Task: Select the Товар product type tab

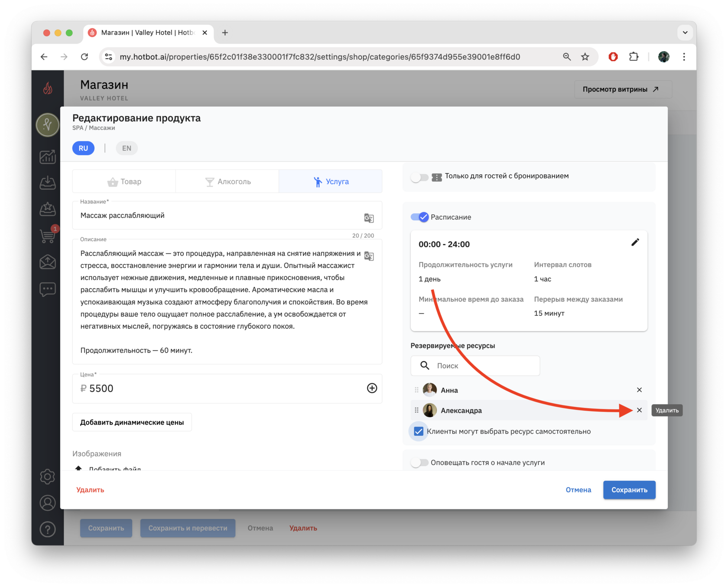Action: point(124,182)
